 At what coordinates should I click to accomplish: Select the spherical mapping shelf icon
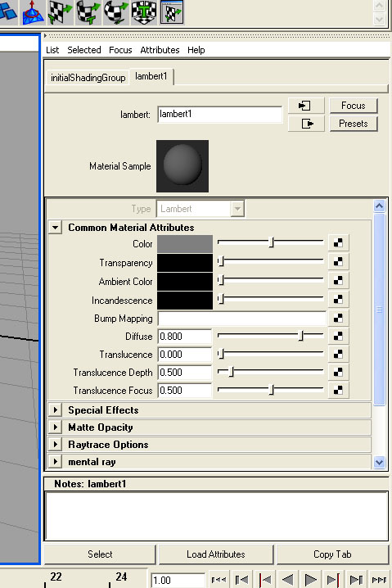click(x=116, y=12)
